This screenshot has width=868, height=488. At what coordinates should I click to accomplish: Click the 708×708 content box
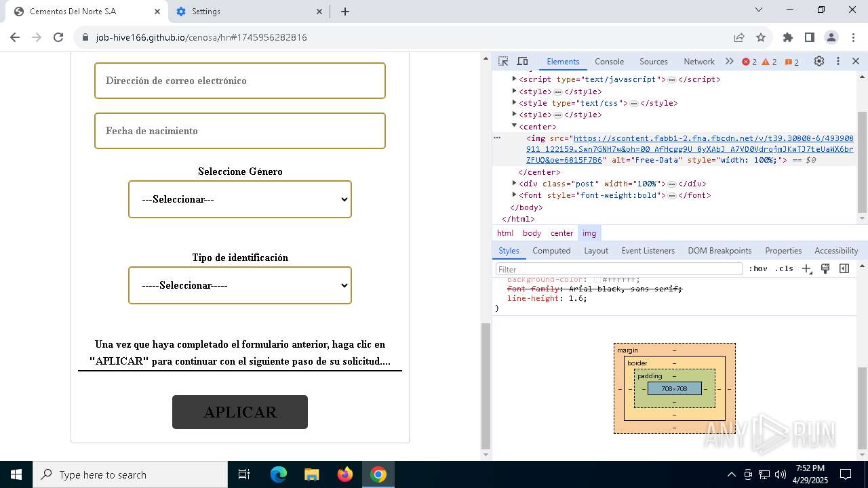coord(674,388)
